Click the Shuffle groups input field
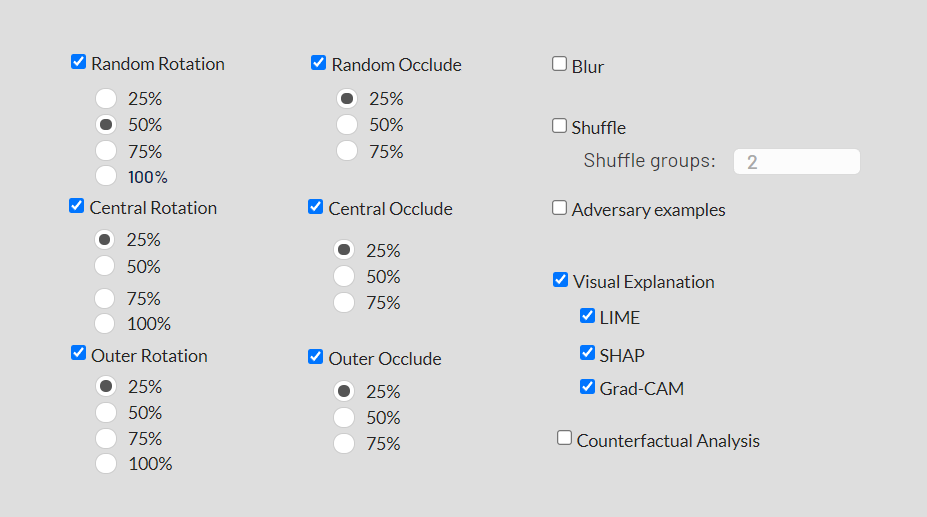Viewport: 927px width, 517px height. click(796, 162)
